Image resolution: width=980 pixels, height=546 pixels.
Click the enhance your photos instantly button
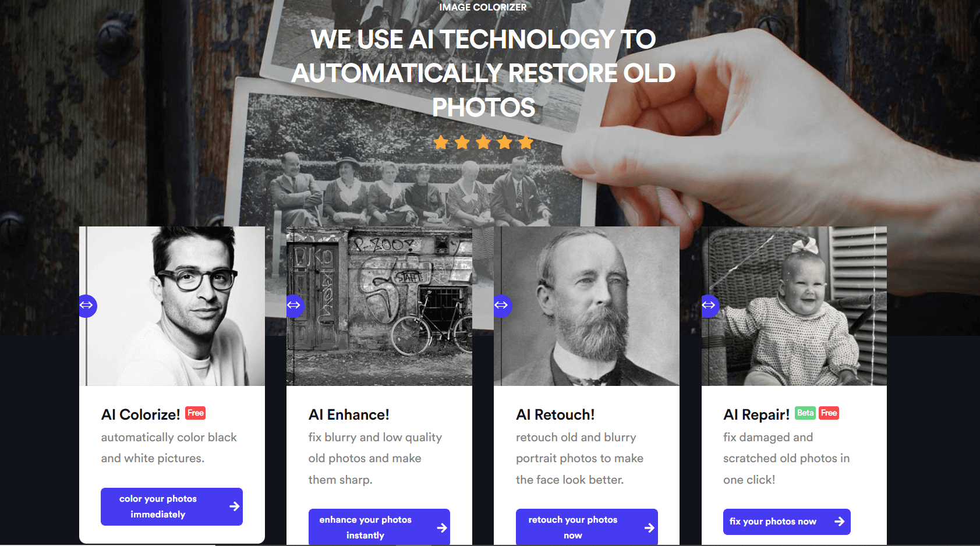click(x=379, y=527)
